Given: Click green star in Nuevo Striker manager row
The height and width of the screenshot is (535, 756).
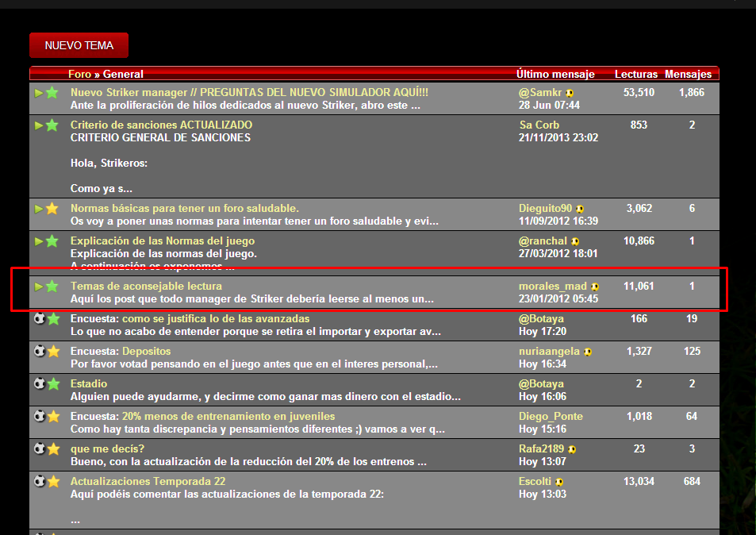Looking at the screenshot, I should [x=52, y=93].
